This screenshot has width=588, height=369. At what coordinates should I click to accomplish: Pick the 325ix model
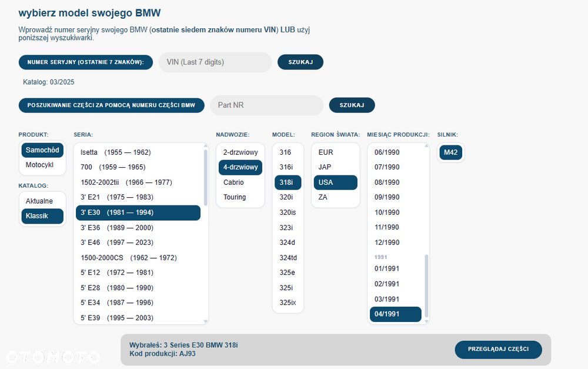(288, 302)
